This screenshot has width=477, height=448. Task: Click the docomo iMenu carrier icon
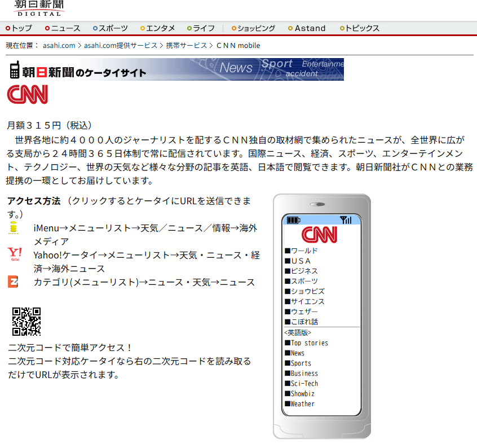point(14,228)
